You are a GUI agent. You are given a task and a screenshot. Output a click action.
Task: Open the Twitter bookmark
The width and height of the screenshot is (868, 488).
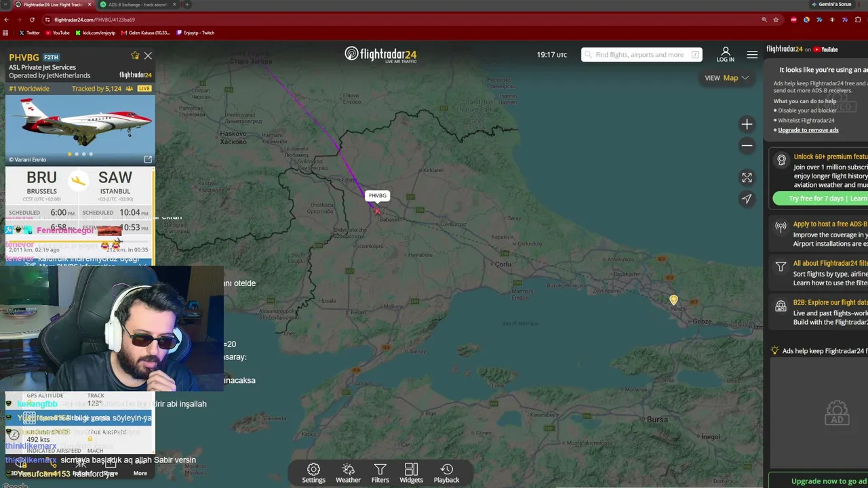(29, 33)
